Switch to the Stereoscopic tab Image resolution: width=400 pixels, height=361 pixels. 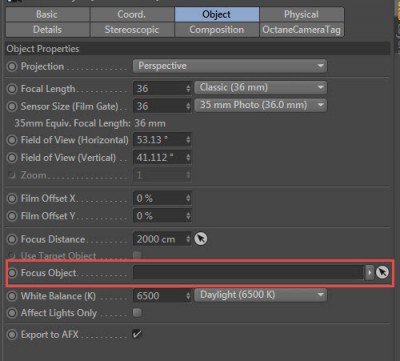coord(132,30)
